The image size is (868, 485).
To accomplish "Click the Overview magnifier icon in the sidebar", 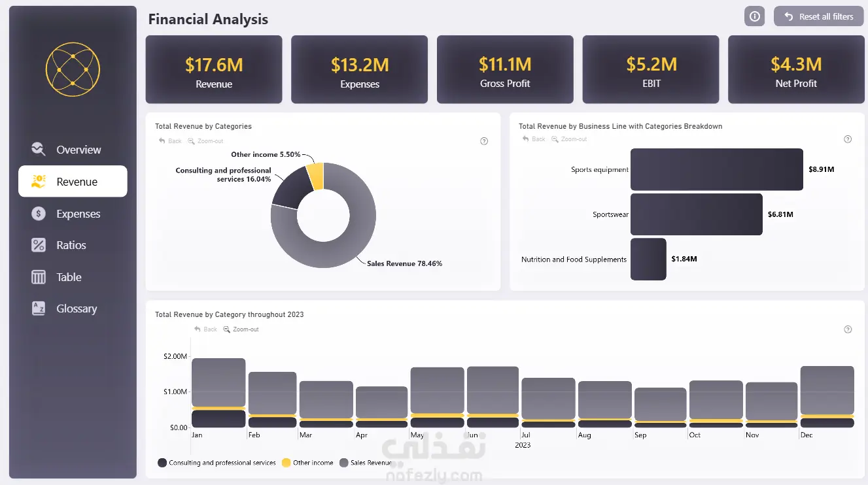I will 39,150.
